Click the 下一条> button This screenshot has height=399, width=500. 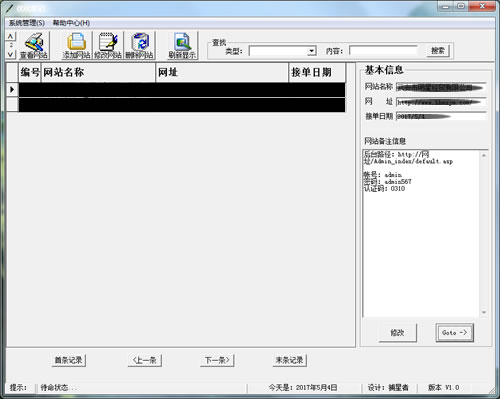tap(217, 360)
